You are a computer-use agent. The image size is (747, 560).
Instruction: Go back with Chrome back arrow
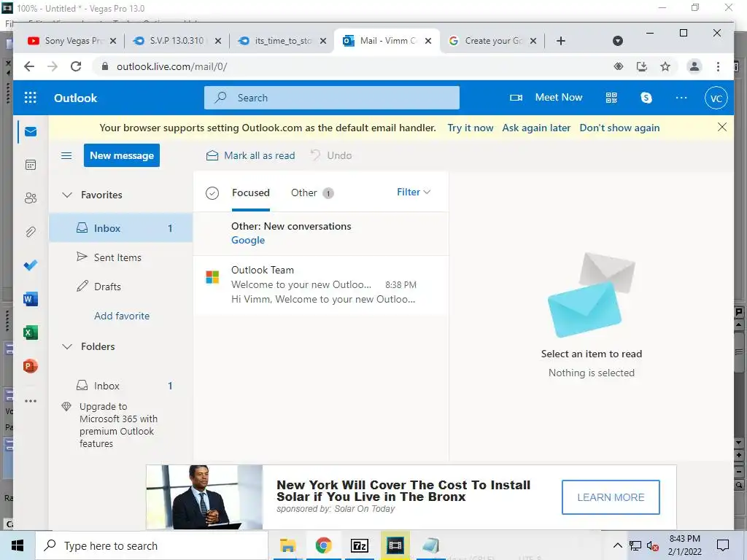point(29,66)
